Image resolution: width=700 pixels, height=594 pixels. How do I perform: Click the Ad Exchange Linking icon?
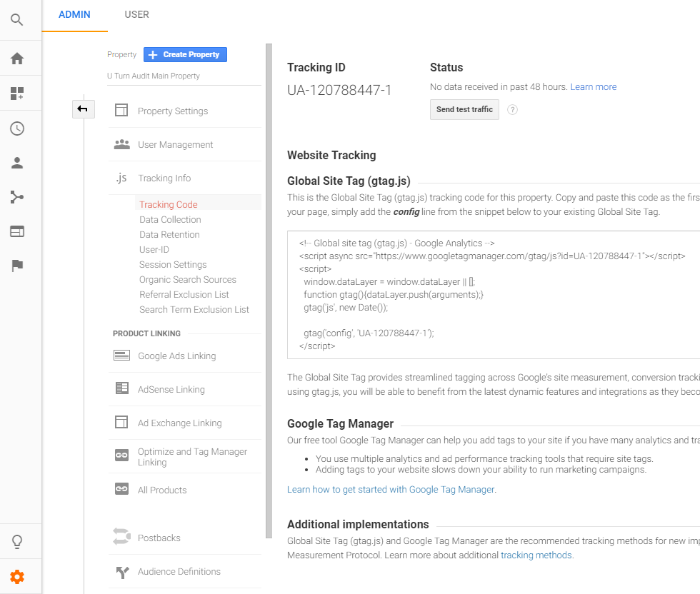[x=121, y=422]
